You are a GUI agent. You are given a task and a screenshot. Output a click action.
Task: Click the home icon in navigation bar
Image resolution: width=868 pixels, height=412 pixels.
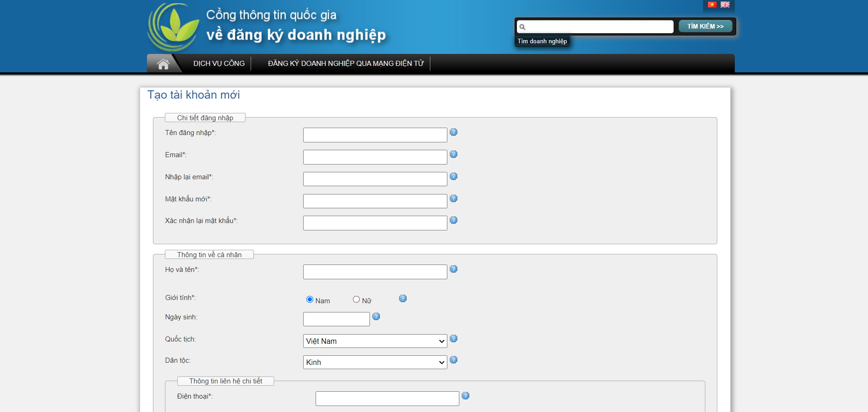163,64
